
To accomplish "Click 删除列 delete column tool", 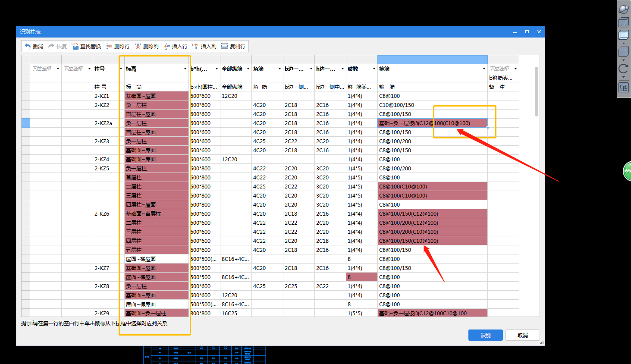I will pyautogui.click(x=147, y=46).
